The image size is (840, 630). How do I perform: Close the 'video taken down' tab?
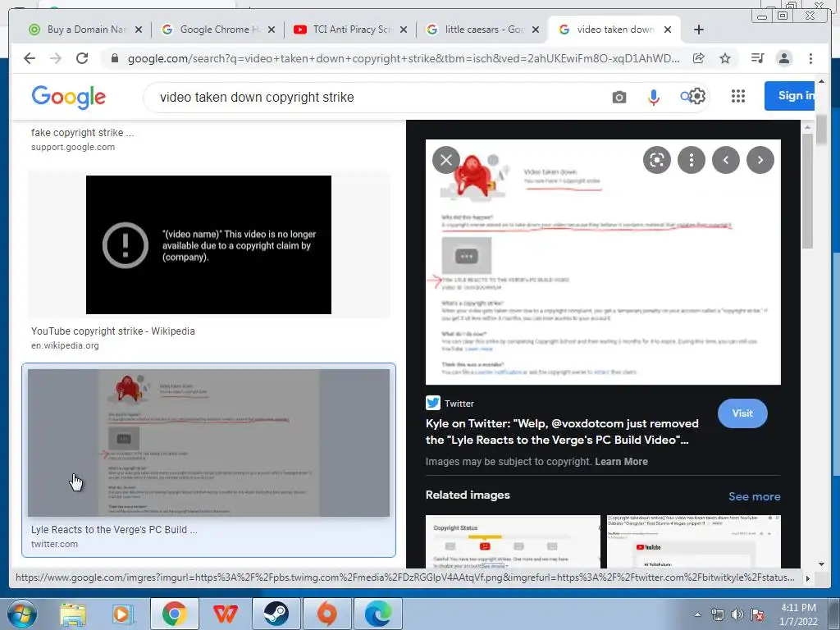668,30
